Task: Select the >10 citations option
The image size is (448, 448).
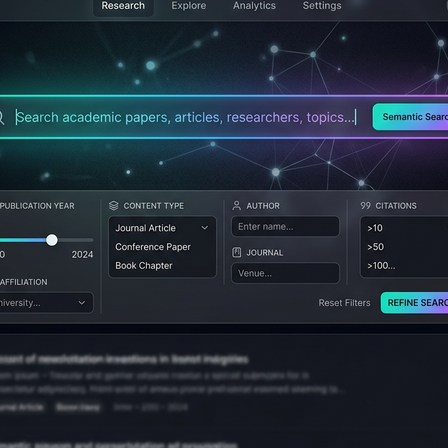Action: click(375, 228)
